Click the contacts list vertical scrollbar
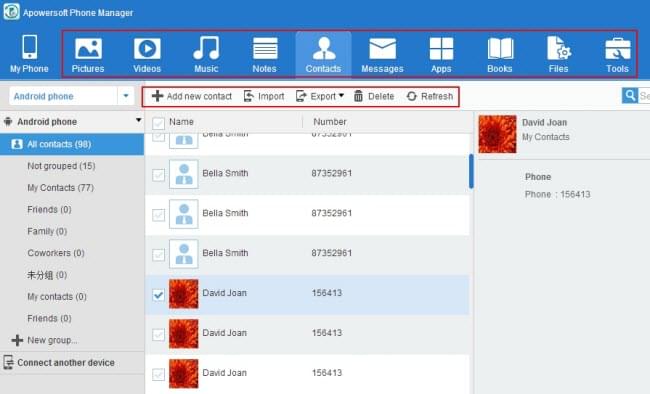 pos(471,171)
